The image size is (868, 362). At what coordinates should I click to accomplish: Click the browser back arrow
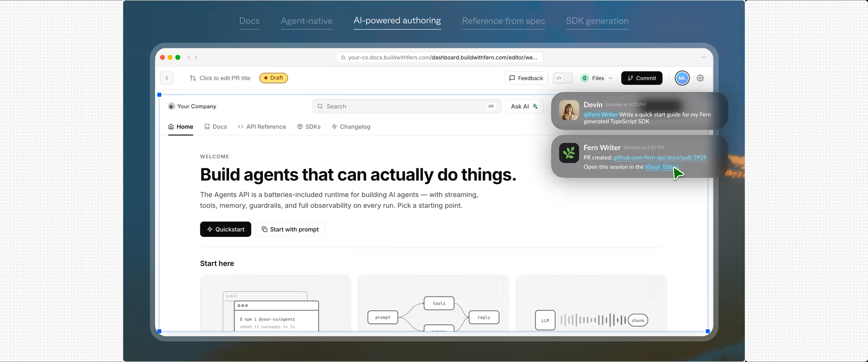click(x=189, y=57)
